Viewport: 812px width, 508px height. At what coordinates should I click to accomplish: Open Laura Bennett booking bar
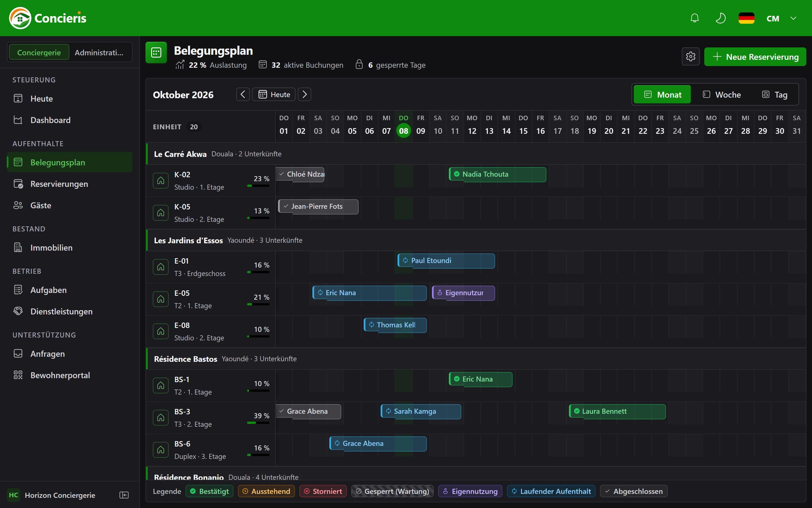click(x=617, y=411)
